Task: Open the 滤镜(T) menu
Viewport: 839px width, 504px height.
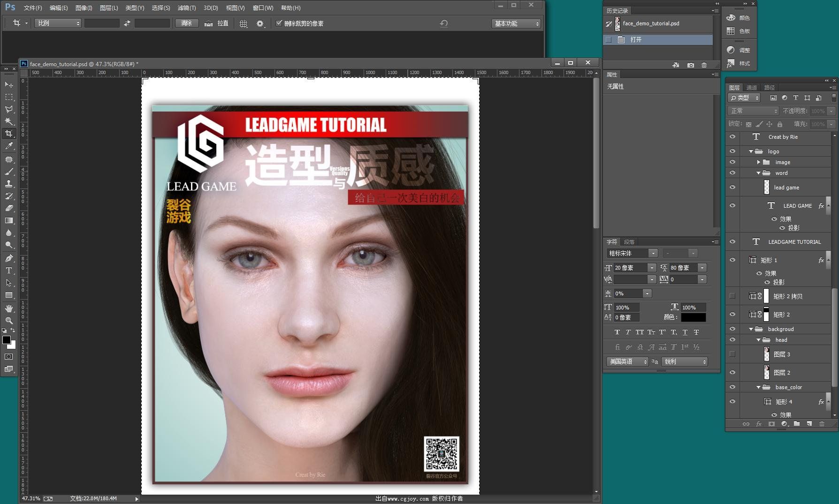Action: click(186, 8)
